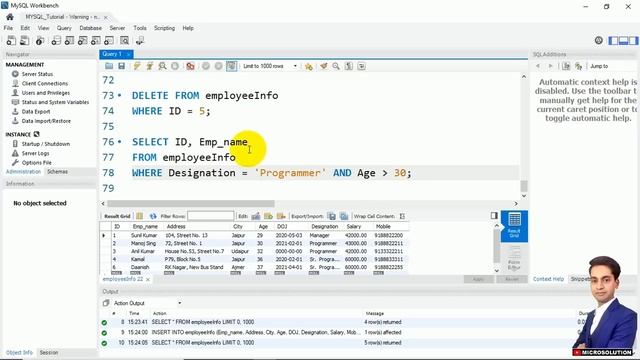Click the open SQL script file icon in main toolbar
The width and height of the screenshot is (640, 360).
[x=24, y=40]
